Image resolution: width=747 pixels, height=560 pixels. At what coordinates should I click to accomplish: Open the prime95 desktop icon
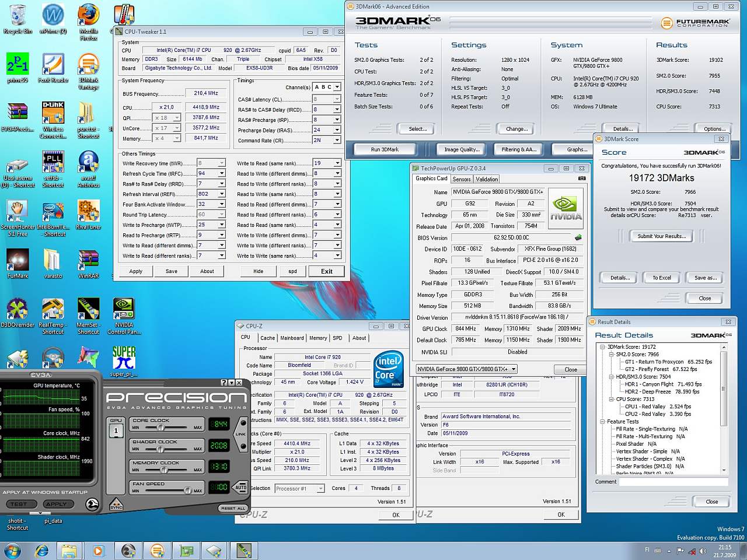click(x=18, y=68)
